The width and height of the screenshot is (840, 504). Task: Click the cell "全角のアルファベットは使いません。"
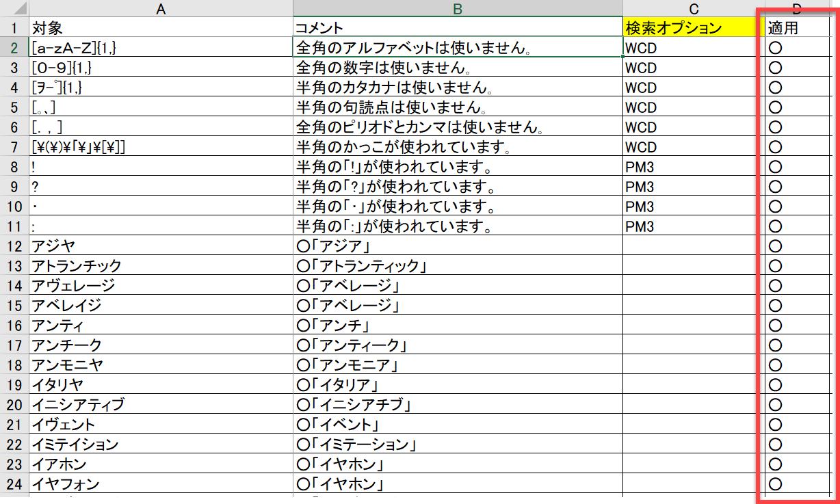click(x=458, y=48)
